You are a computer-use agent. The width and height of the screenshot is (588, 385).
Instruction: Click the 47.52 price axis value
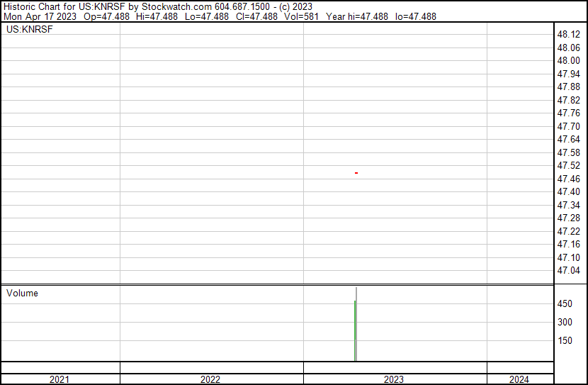pos(568,165)
